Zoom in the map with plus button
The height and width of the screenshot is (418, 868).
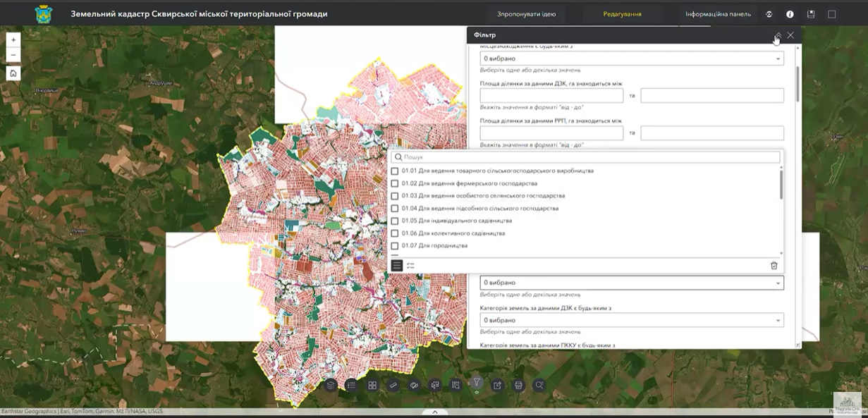point(13,39)
